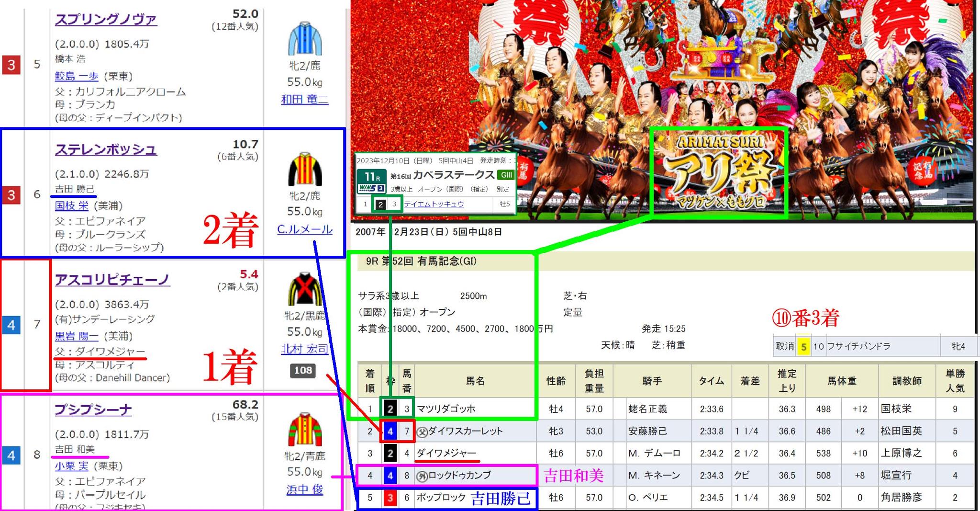Click ステレンボッシュ's red-yellow striped silks icon
The image size is (980, 511).
tap(305, 169)
